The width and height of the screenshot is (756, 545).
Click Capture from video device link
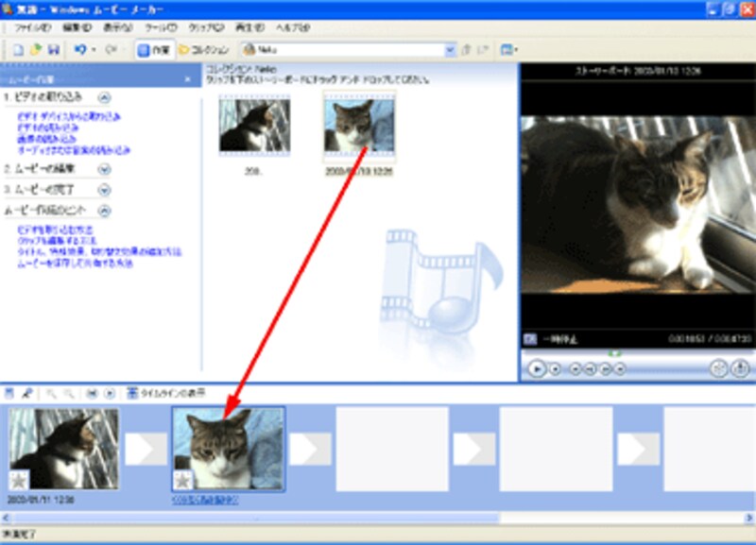coord(69,116)
